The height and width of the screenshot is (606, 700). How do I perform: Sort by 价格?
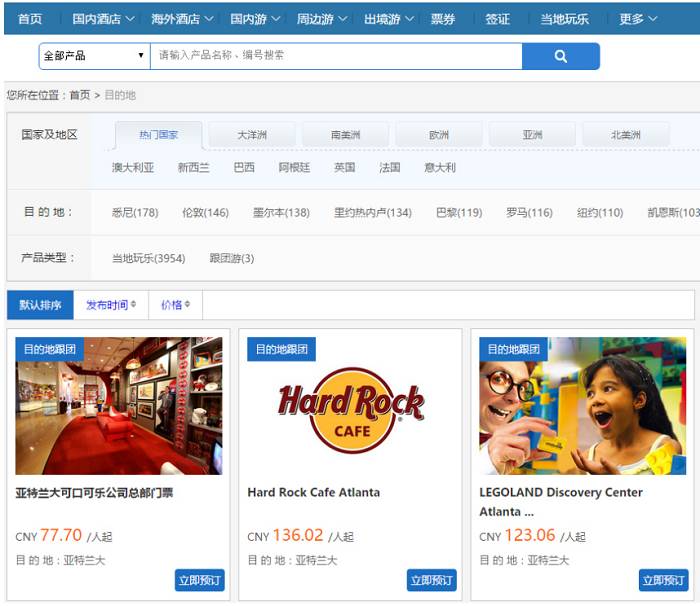[x=175, y=305]
